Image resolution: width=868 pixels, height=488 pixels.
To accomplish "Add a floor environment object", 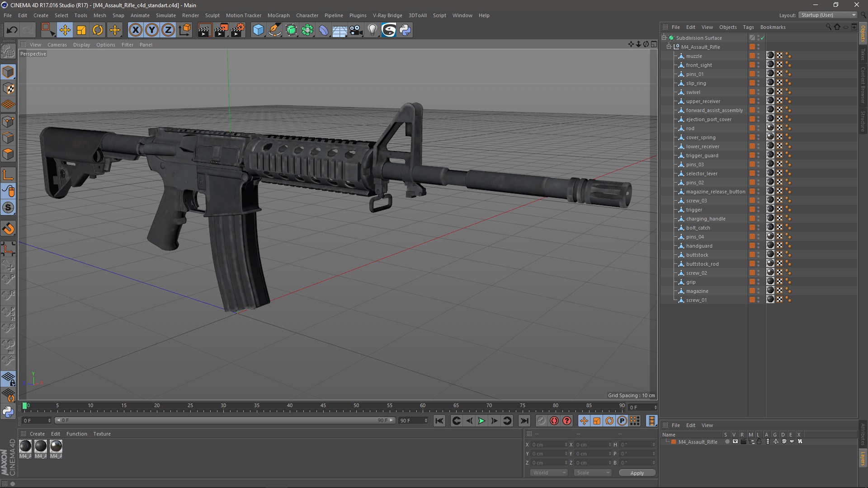I will click(x=340, y=30).
